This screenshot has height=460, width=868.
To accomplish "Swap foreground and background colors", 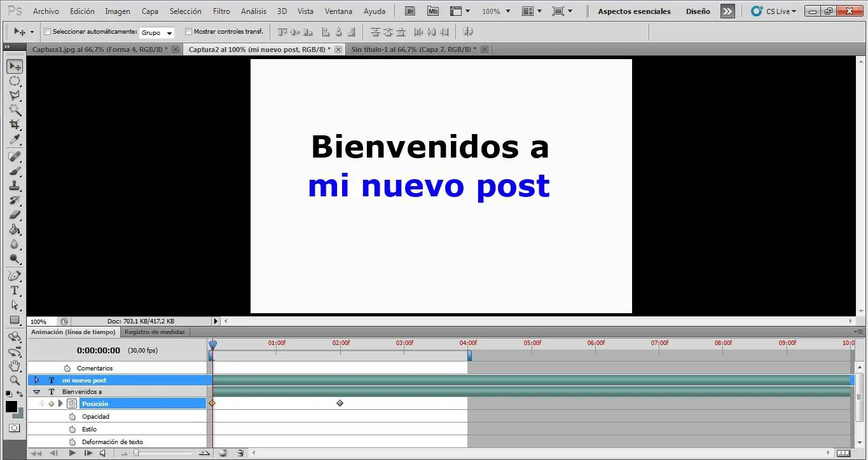I will click(20, 395).
